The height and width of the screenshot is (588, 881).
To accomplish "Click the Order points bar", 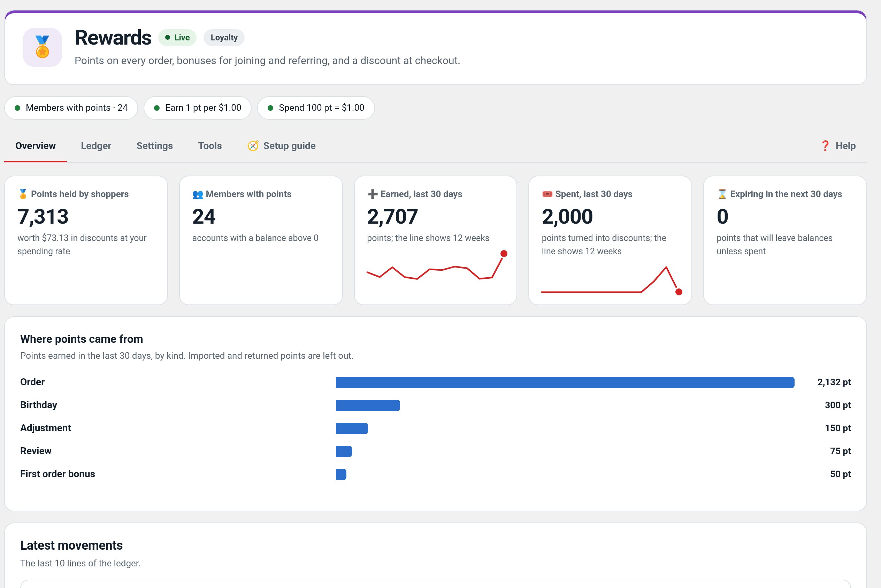I will [x=565, y=382].
